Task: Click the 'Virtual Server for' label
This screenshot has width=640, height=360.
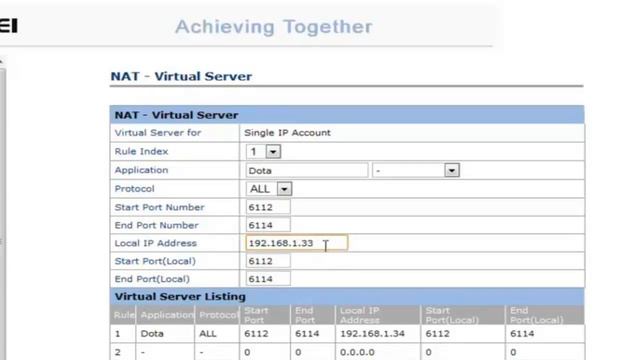Action: 158,133
